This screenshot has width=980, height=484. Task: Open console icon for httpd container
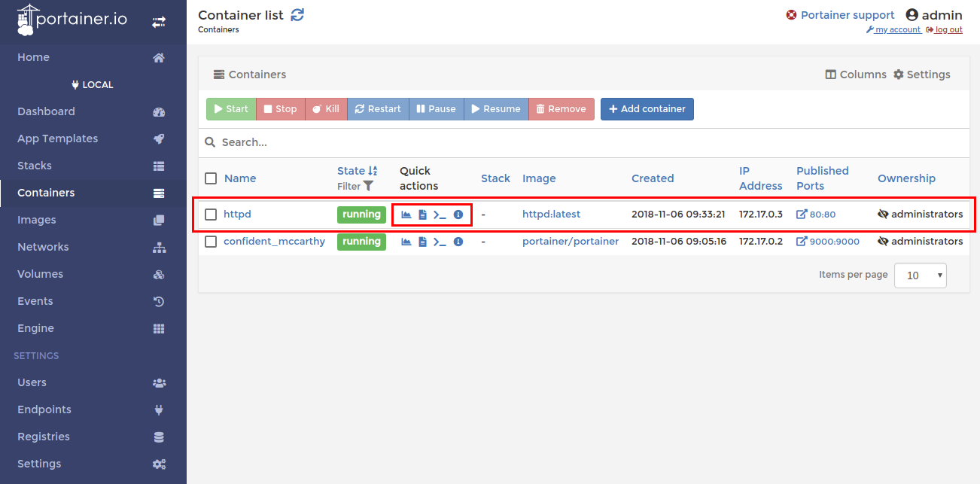point(440,215)
